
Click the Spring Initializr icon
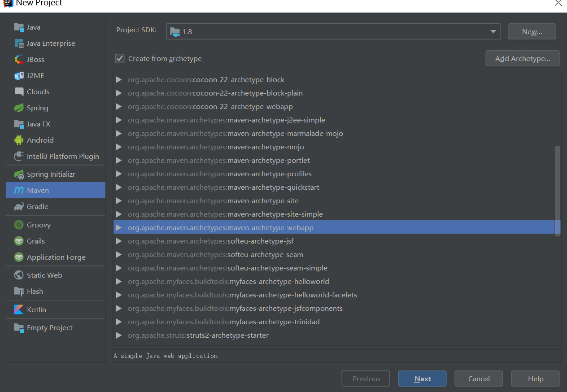19,174
